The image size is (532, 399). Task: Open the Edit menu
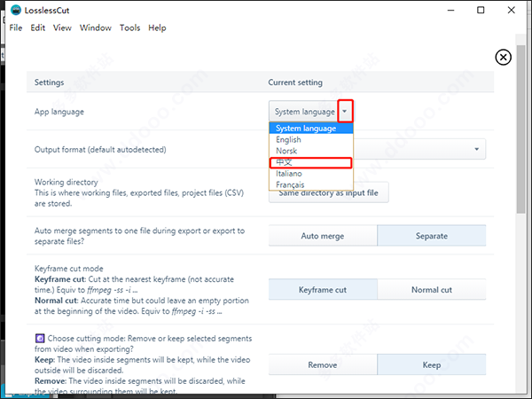point(37,27)
